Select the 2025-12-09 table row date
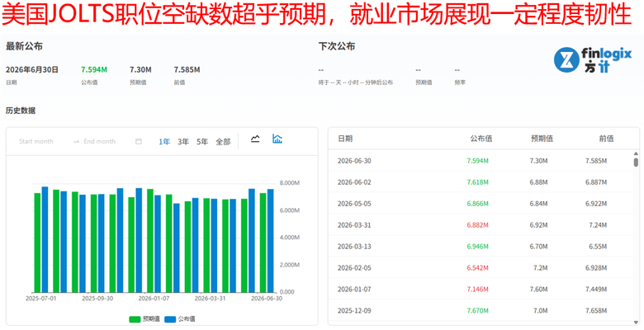This screenshot has height=330, width=644. (x=354, y=311)
